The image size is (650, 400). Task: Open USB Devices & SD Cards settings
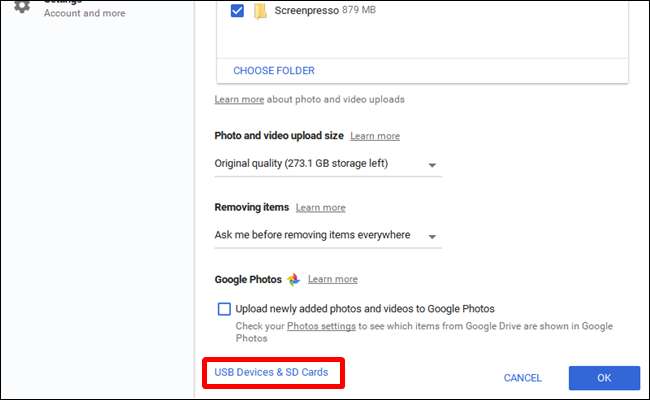coord(271,373)
